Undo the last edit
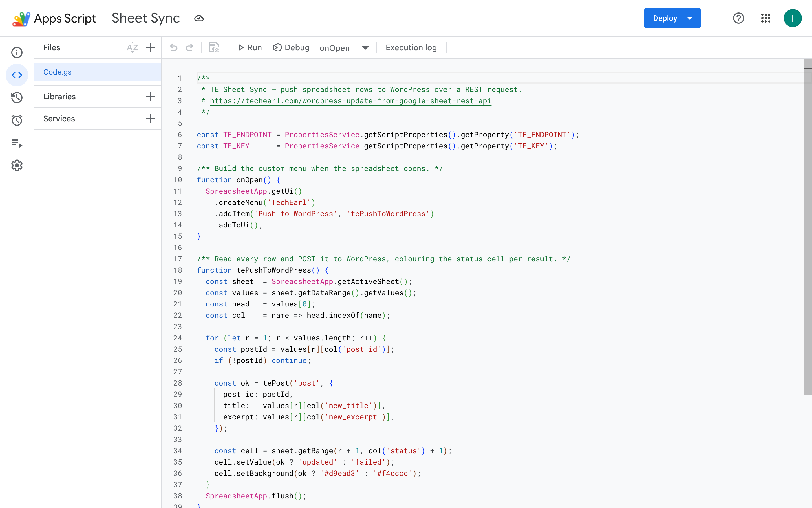812x508 pixels. (173, 47)
